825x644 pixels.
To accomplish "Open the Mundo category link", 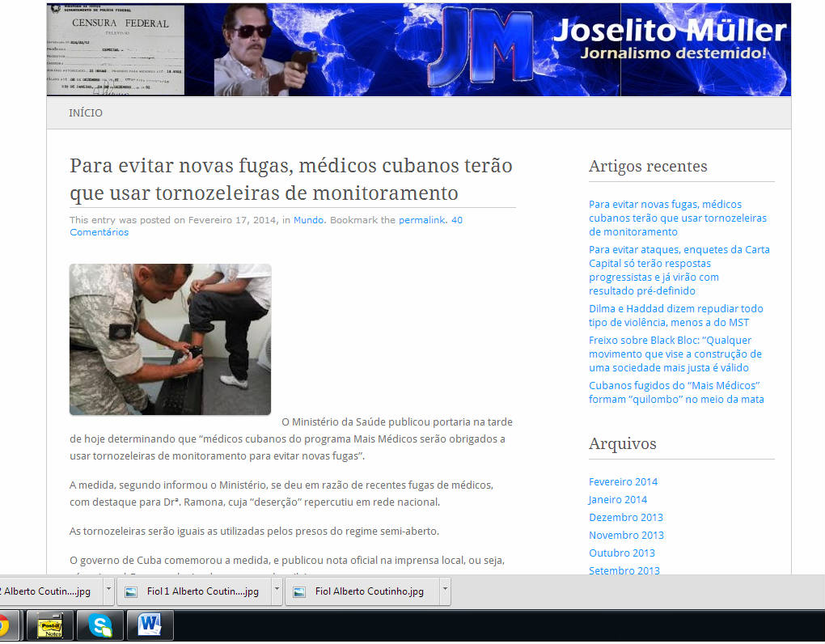I will [x=308, y=220].
